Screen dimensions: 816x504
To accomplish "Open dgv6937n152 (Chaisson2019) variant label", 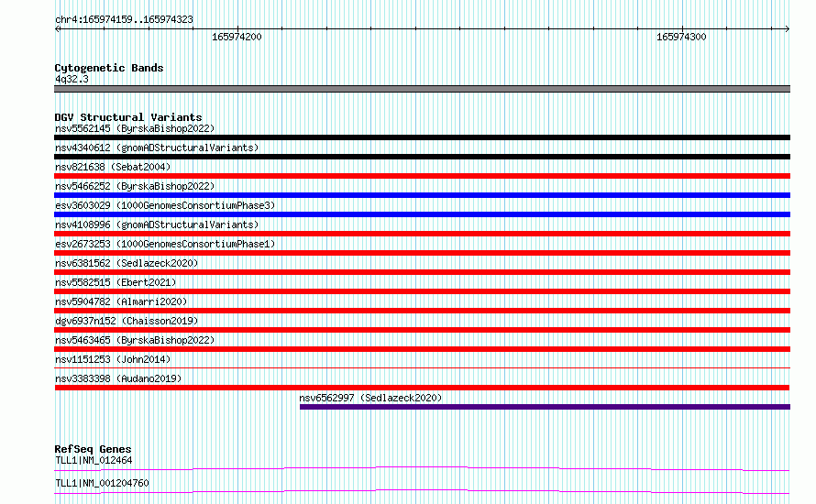I will [x=127, y=321].
